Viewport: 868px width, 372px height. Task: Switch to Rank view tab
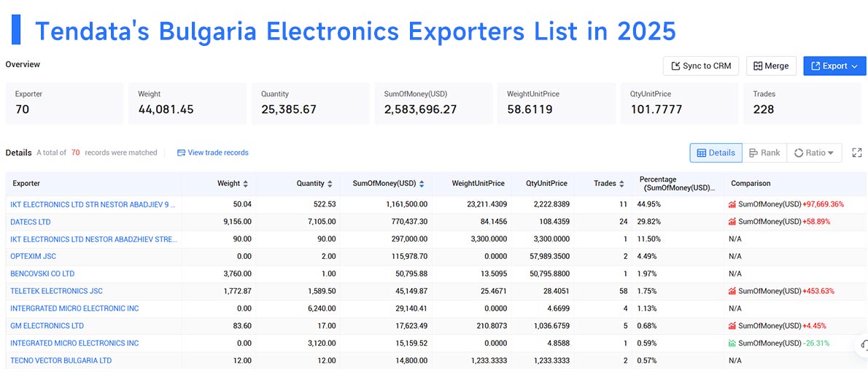(764, 152)
